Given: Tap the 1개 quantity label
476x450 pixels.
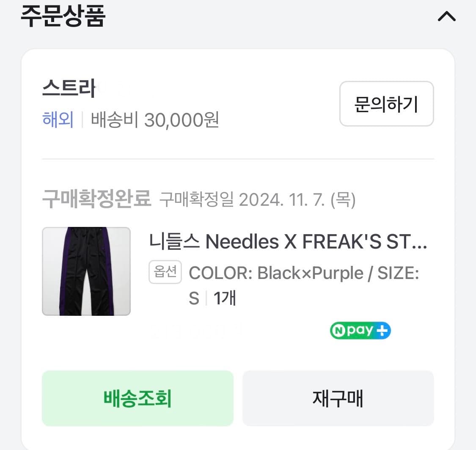Looking at the screenshot, I should [225, 299].
